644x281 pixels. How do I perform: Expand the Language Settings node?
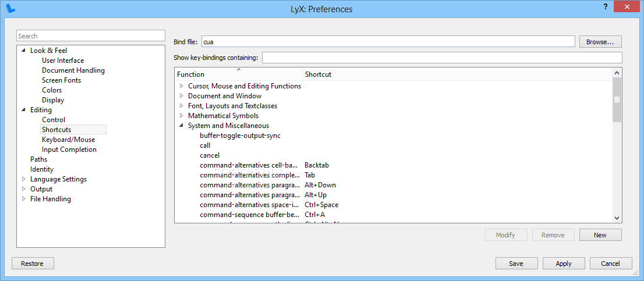23,179
